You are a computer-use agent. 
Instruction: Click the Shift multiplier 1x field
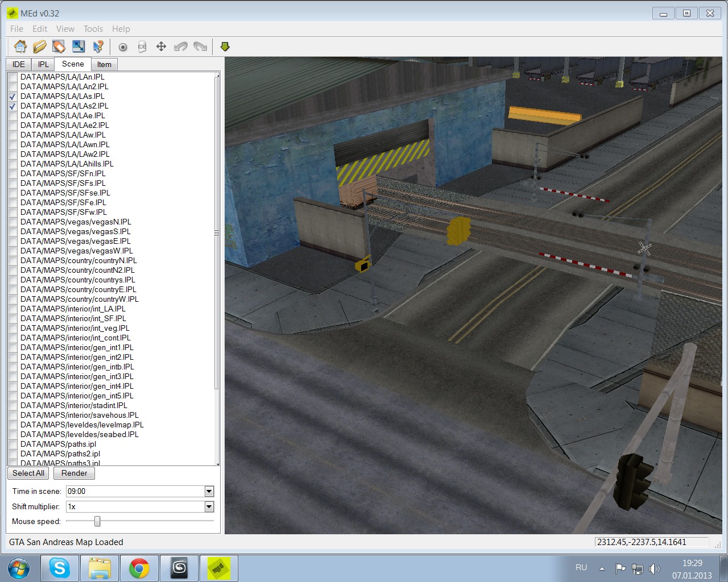[135, 506]
